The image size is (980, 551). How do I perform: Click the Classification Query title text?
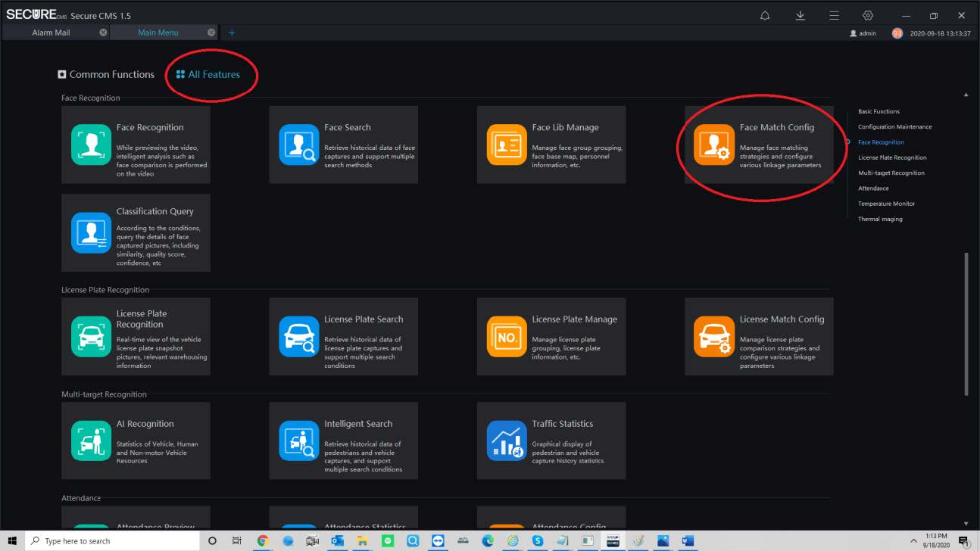tap(154, 211)
